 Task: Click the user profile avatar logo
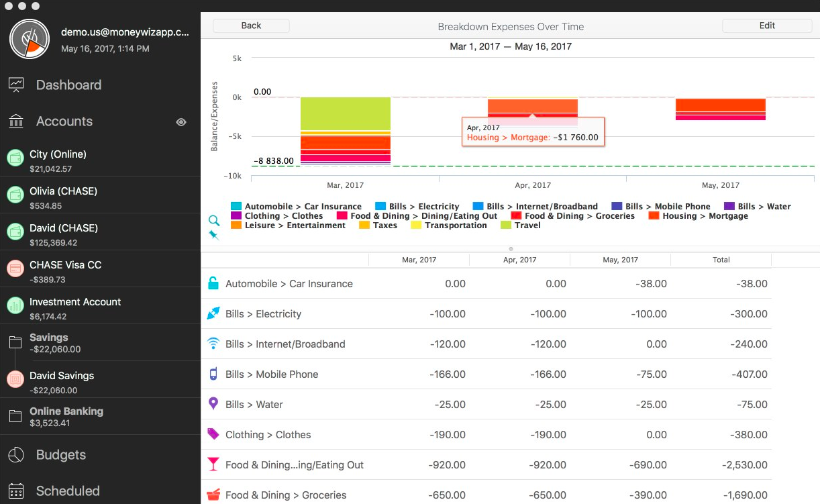[x=30, y=40]
